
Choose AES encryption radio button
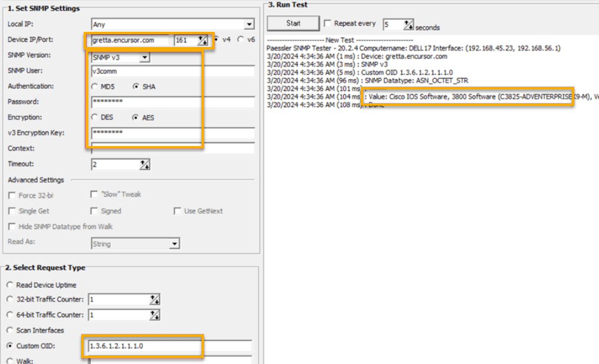click(x=137, y=117)
